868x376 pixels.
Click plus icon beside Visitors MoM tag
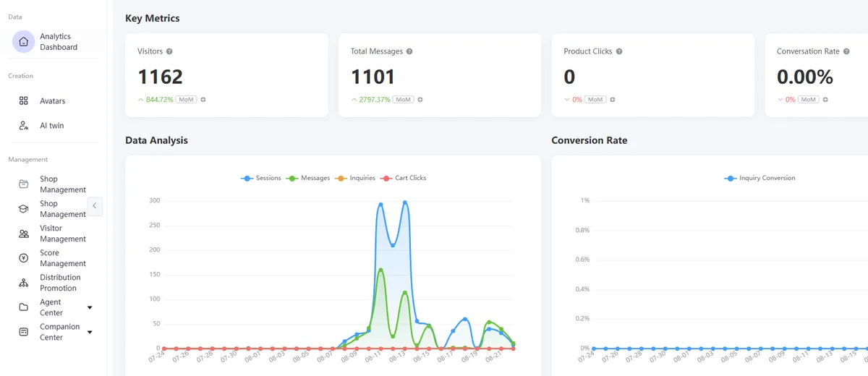tap(203, 99)
